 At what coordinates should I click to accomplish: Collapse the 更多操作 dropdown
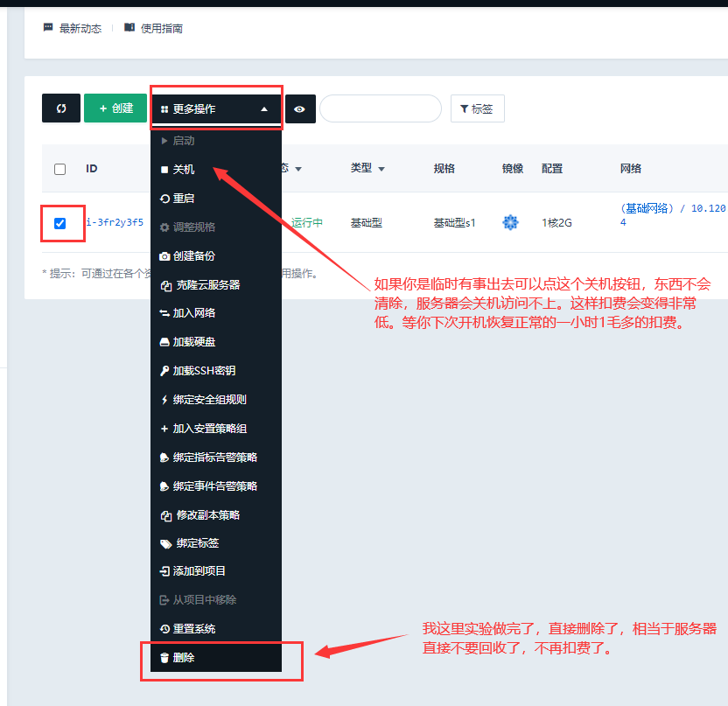click(215, 109)
